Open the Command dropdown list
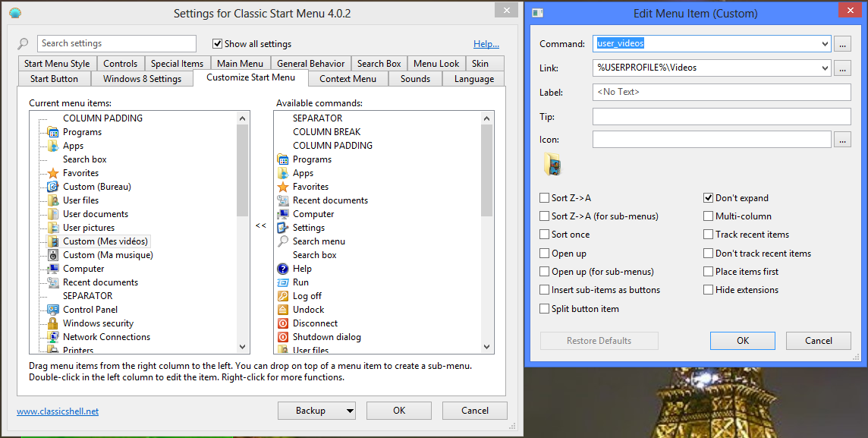 coord(825,44)
